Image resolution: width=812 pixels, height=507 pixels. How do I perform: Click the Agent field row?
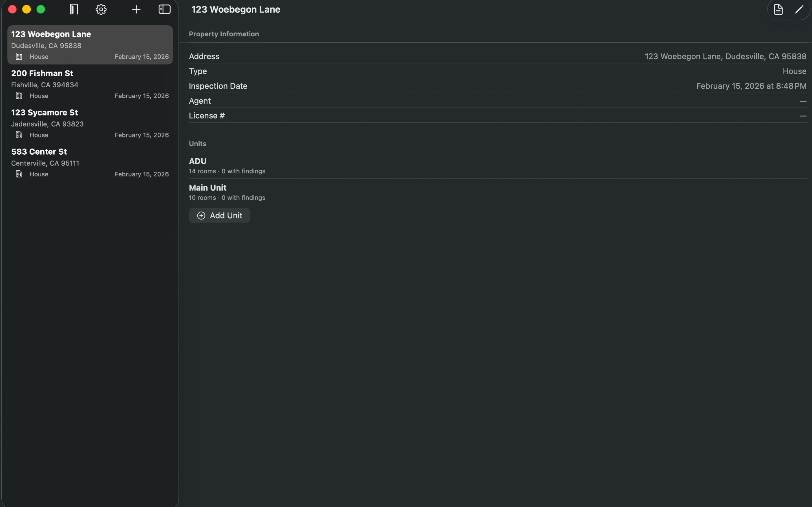pos(498,101)
